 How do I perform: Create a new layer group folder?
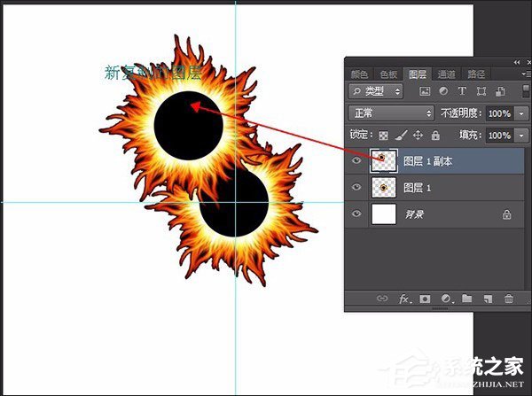pyautogui.click(x=467, y=299)
